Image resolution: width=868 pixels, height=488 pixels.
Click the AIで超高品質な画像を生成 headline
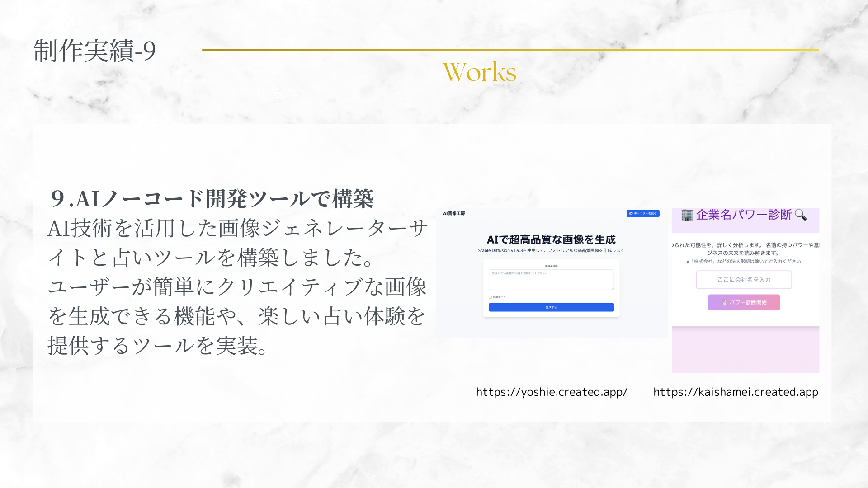tap(551, 239)
